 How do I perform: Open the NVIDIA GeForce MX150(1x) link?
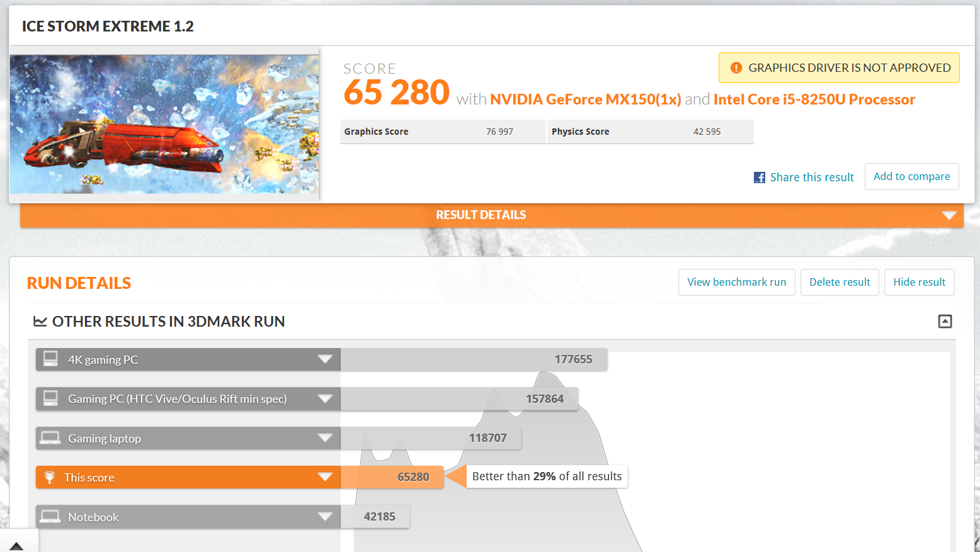point(586,99)
